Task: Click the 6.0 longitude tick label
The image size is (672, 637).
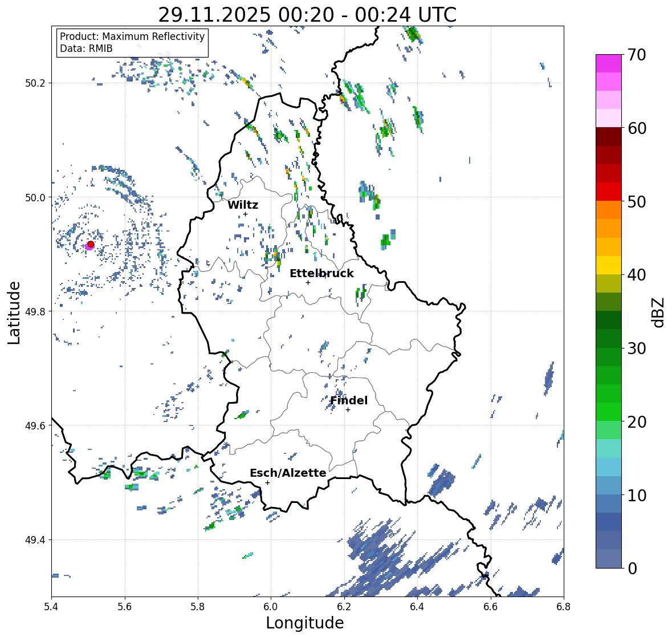Action: point(271,607)
